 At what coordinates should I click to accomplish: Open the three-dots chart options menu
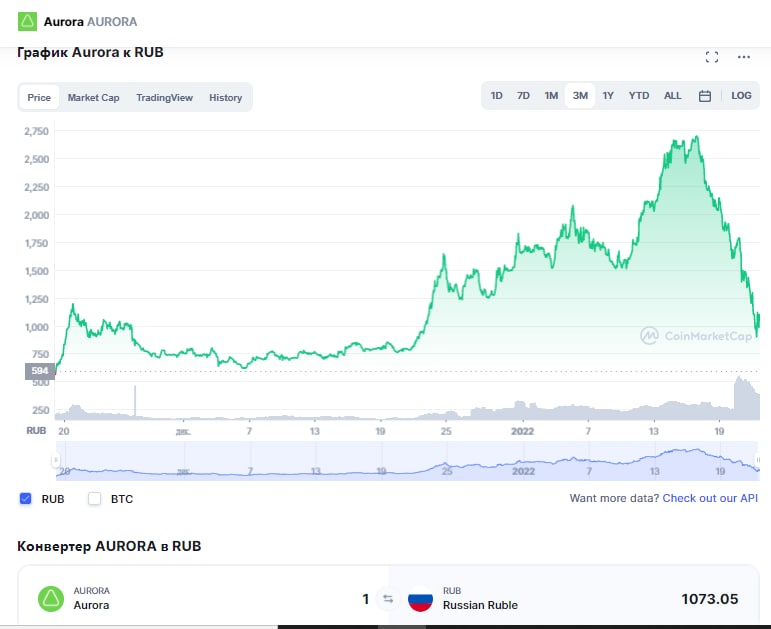point(744,57)
